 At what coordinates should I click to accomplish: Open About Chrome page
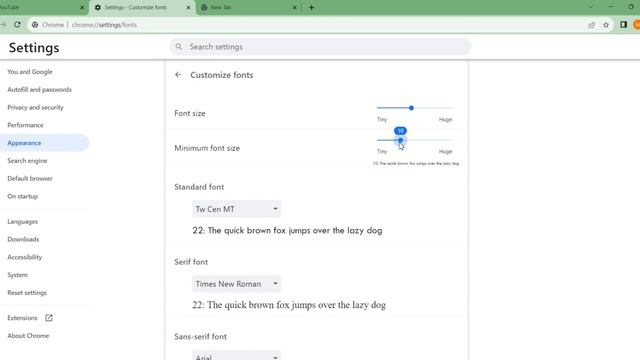[x=28, y=336]
